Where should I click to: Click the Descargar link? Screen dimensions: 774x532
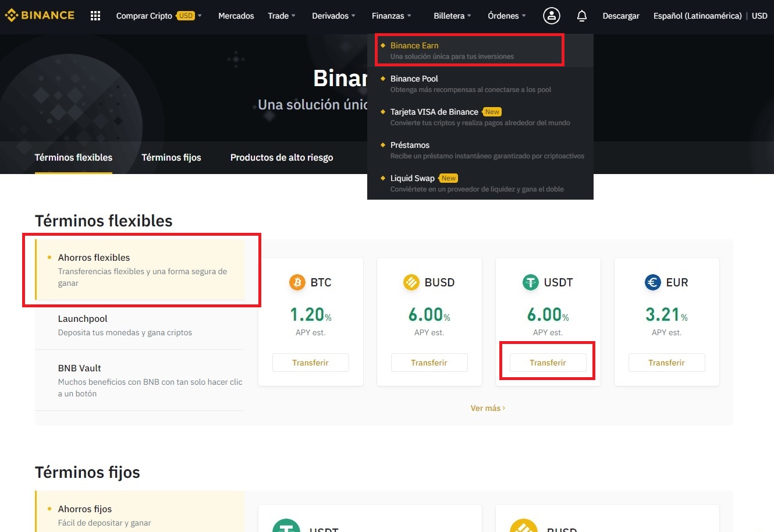click(x=621, y=16)
